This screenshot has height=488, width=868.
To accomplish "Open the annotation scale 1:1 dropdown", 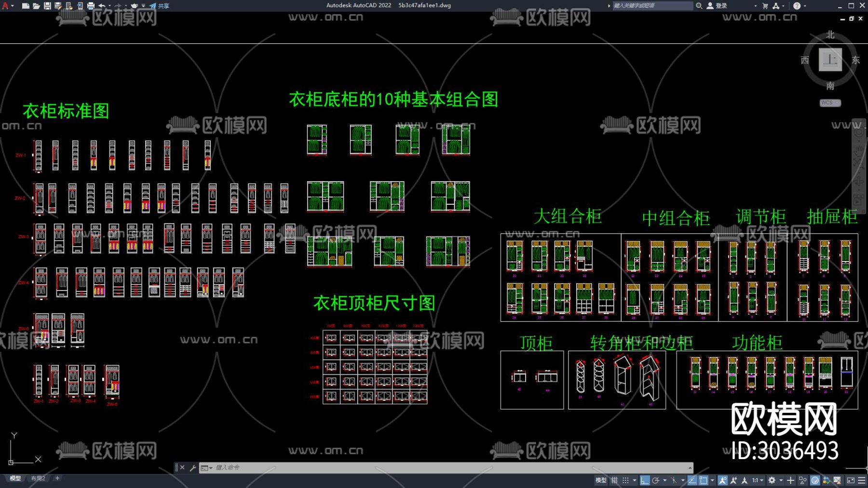I will click(762, 480).
